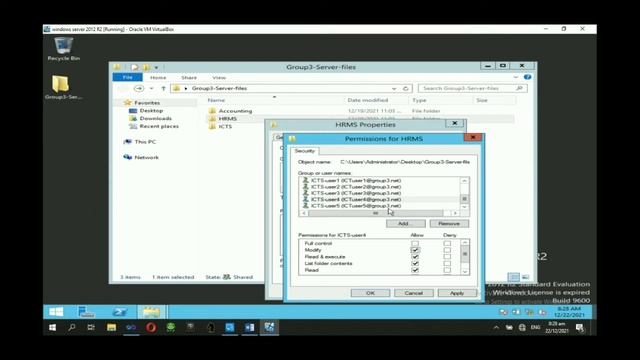Apply the permission changes
This screenshot has height=360, width=640.
[457, 293]
